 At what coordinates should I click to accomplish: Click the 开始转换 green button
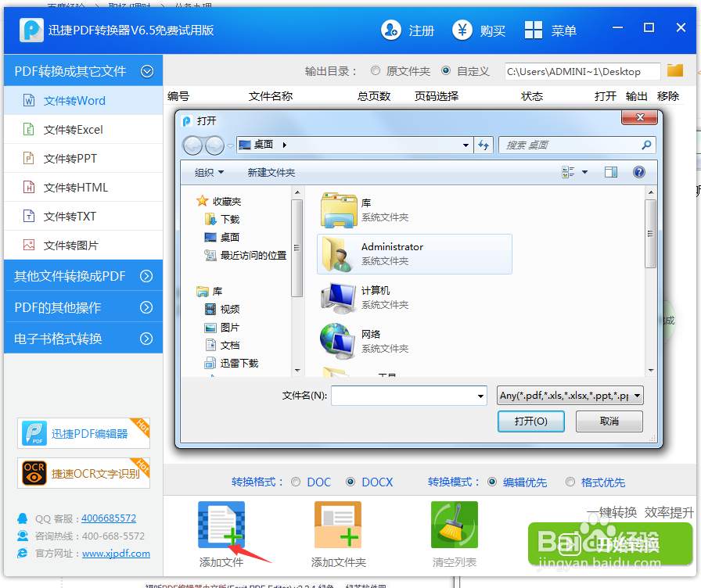610,543
